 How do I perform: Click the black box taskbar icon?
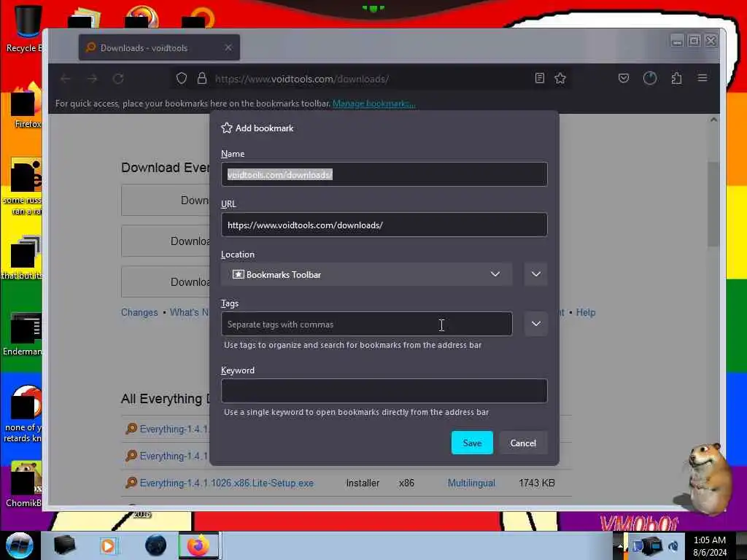tap(64, 545)
